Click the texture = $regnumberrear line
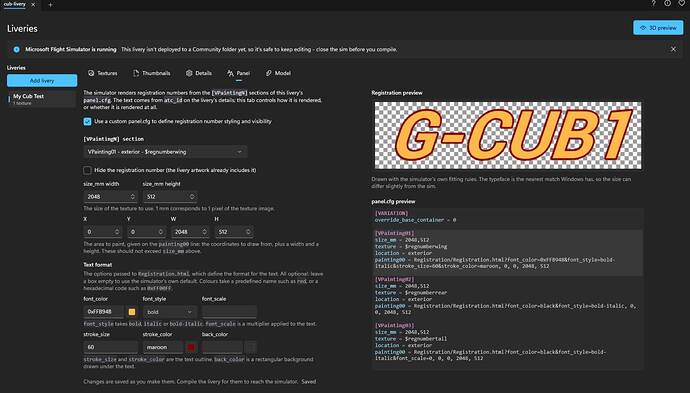690x393 pixels. coord(411,293)
